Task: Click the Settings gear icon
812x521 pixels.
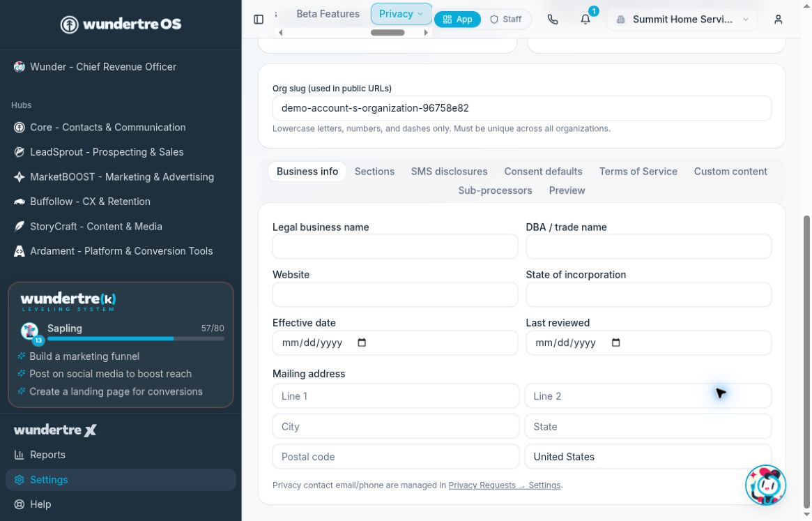Action: pyautogui.click(x=19, y=480)
